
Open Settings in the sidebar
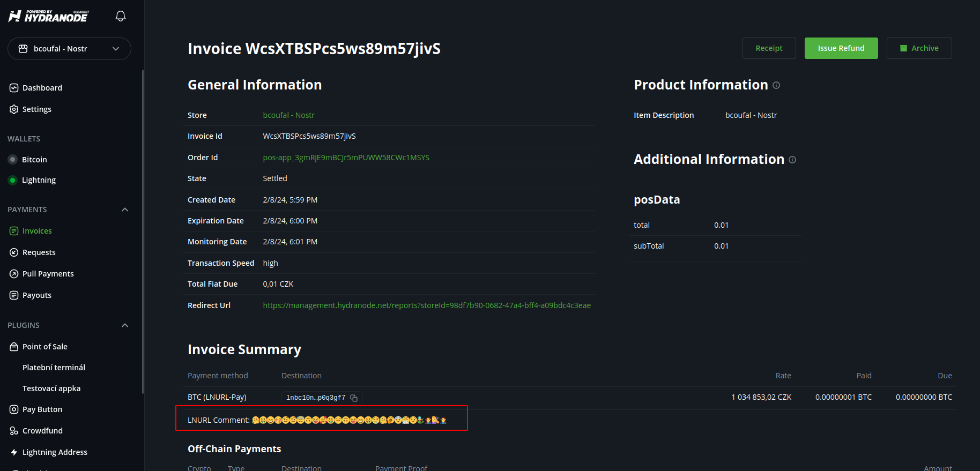click(x=36, y=109)
